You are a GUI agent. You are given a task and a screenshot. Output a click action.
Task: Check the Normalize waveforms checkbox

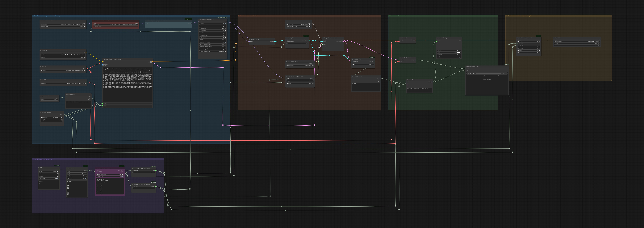click(498, 76)
